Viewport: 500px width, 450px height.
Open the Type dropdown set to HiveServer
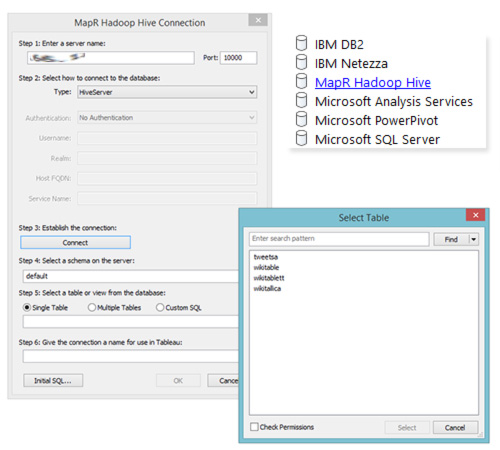click(x=167, y=92)
